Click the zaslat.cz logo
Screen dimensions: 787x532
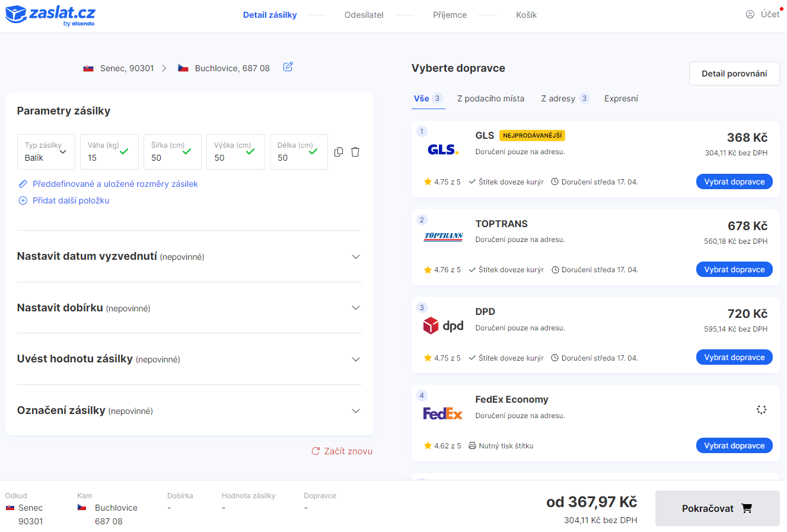[x=50, y=15]
